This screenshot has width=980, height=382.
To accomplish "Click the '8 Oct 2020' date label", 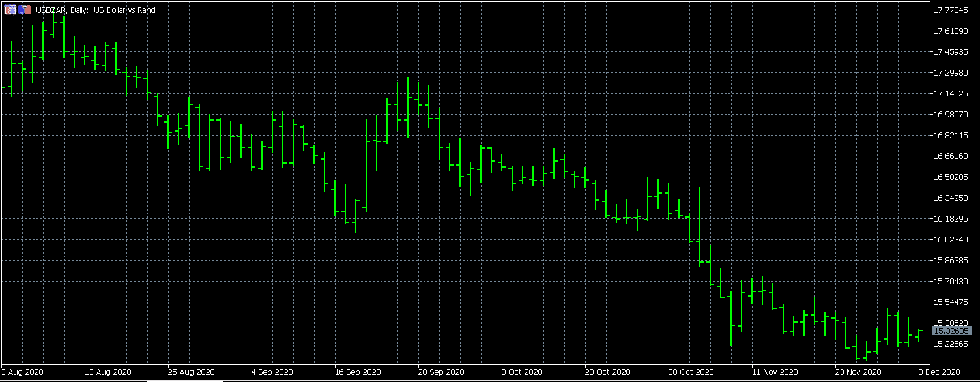I will tap(523, 372).
